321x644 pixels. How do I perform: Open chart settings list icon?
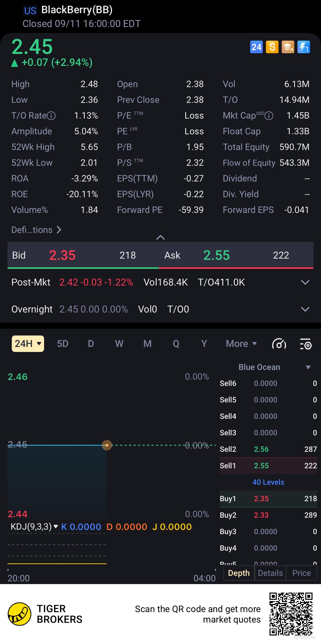305,344
